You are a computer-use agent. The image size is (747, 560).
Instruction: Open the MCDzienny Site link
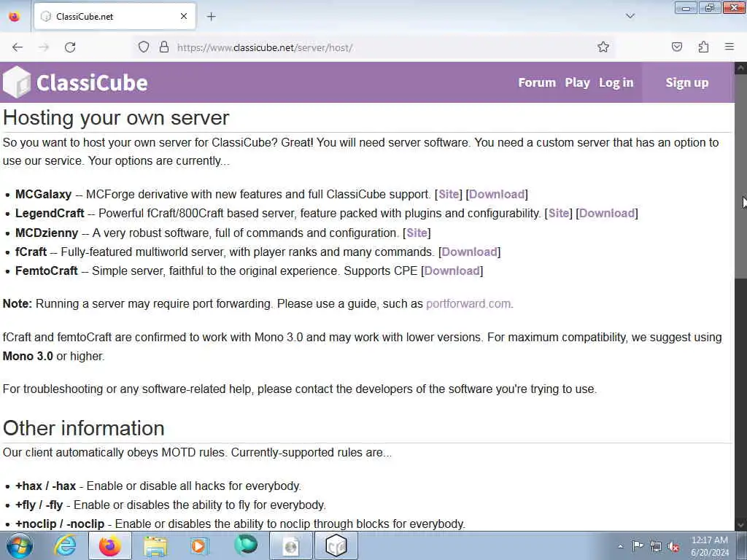tap(417, 233)
